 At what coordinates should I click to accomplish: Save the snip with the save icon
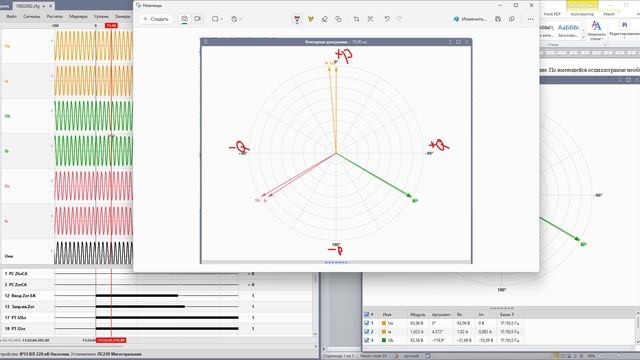(498, 19)
